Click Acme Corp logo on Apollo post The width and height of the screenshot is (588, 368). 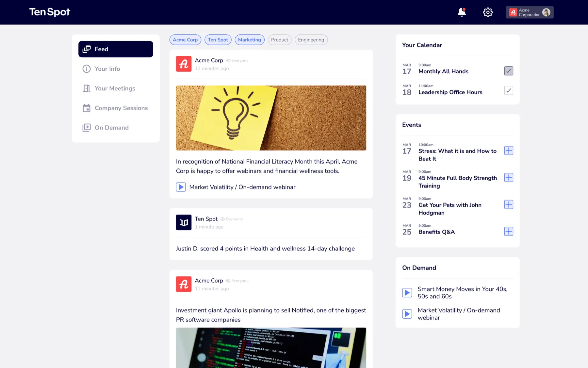(x=184, y=284)
